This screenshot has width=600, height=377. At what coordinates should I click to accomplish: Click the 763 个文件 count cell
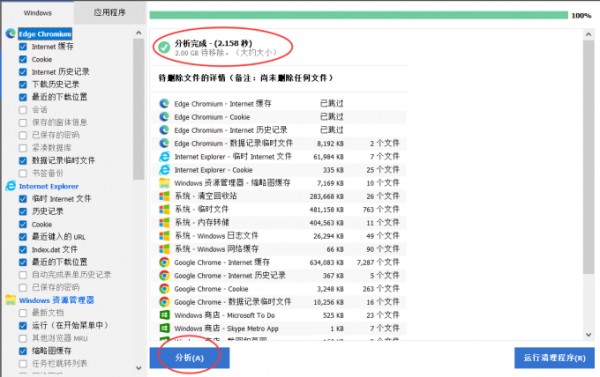point(381,209)
